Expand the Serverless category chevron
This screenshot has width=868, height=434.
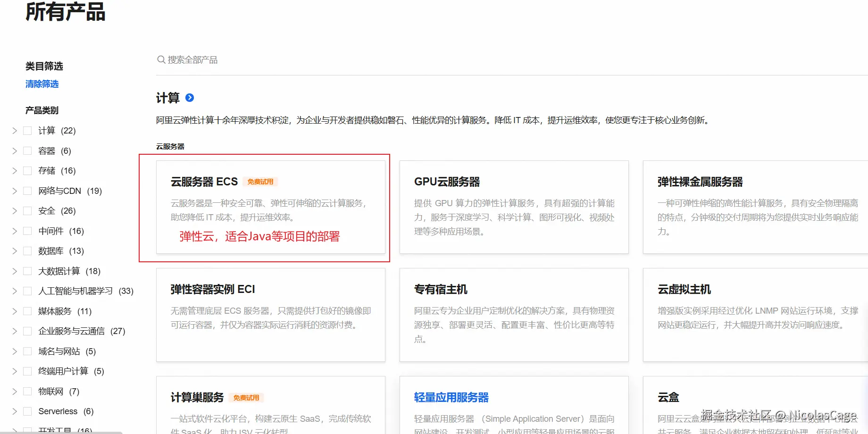point(15,411)
